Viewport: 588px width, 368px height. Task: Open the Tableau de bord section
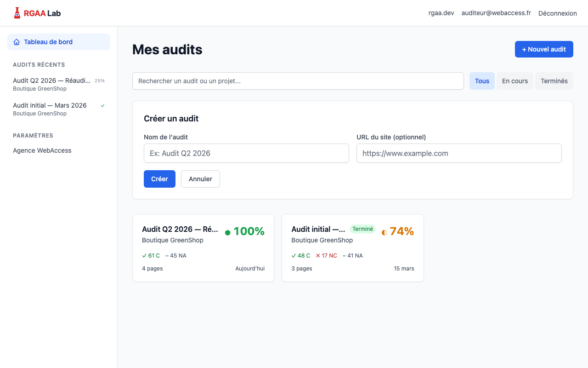click(x=48, y=42)
